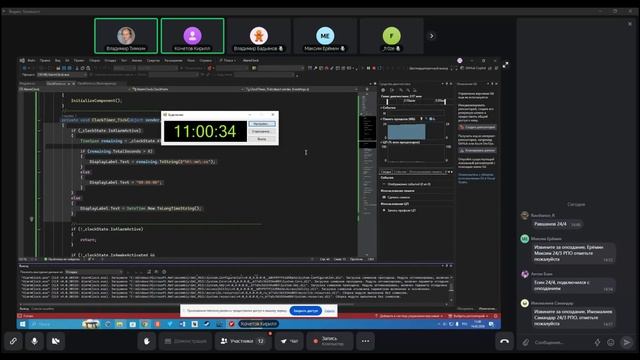Click the Visual Studio Поиск search box
This screenshot has height=360, width=640.
click(x=228, y=60)
